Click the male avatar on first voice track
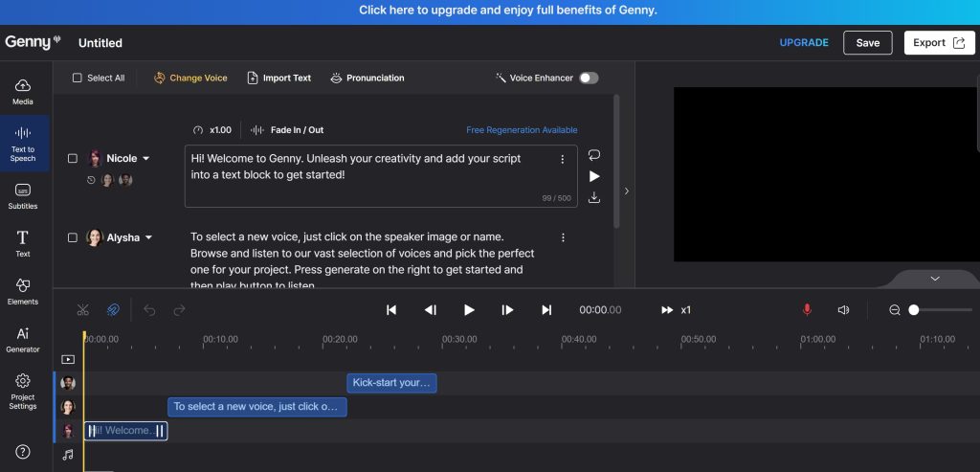Viewport: 980px width, 472px height. 68,383
